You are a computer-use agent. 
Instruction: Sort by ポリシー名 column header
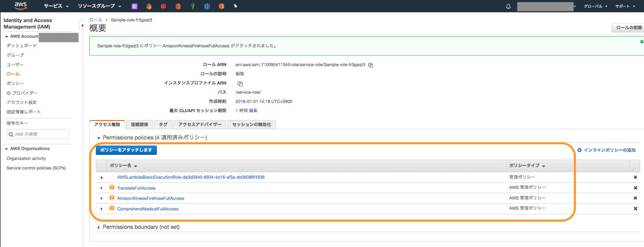(x=123, y=166)
